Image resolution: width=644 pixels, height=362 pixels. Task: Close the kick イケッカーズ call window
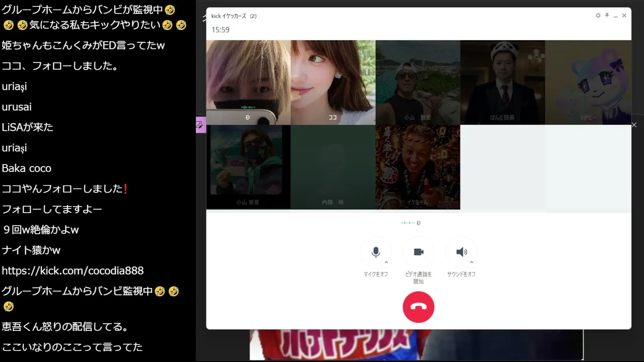[624, 16]
